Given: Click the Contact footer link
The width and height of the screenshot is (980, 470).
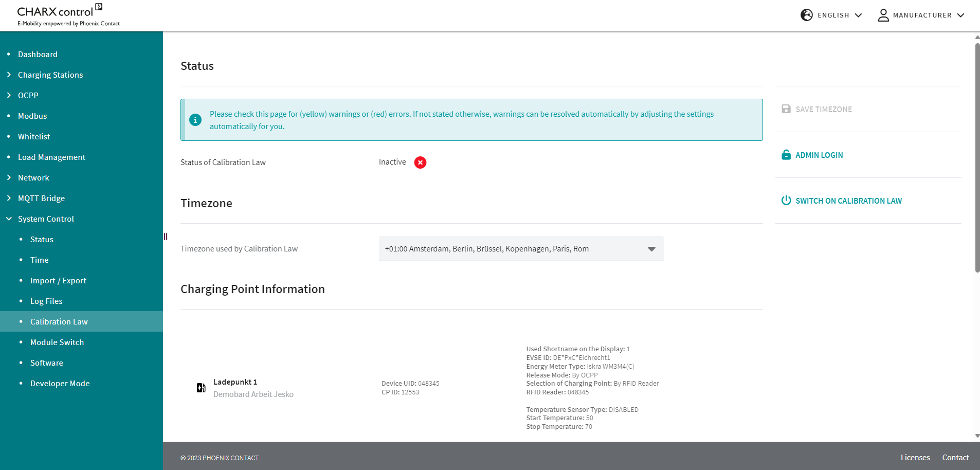Looking at the screenshot, I should [x=955, y=458].
